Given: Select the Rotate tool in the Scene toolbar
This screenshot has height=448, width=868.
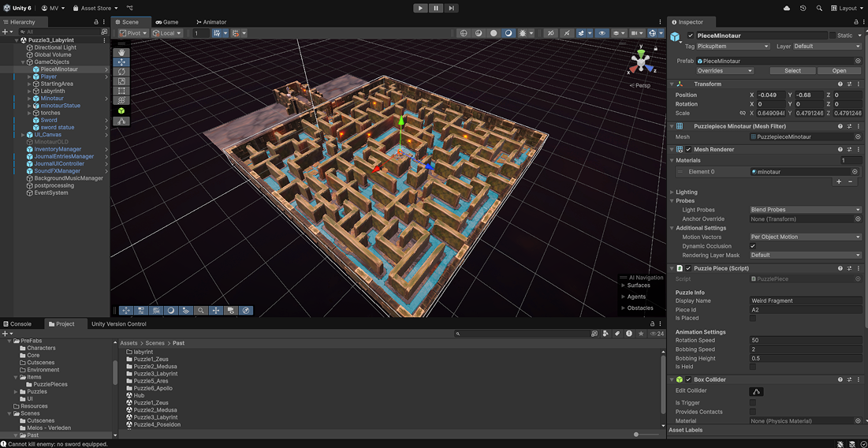Looking at the screenshot, I should coord(121,72).
